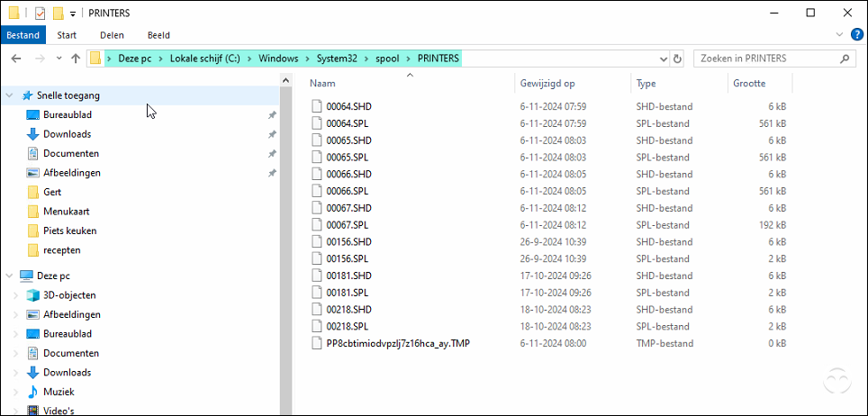Open the address bar history dropdown
The width and height of the screenshot is (868, 416).
664,59
